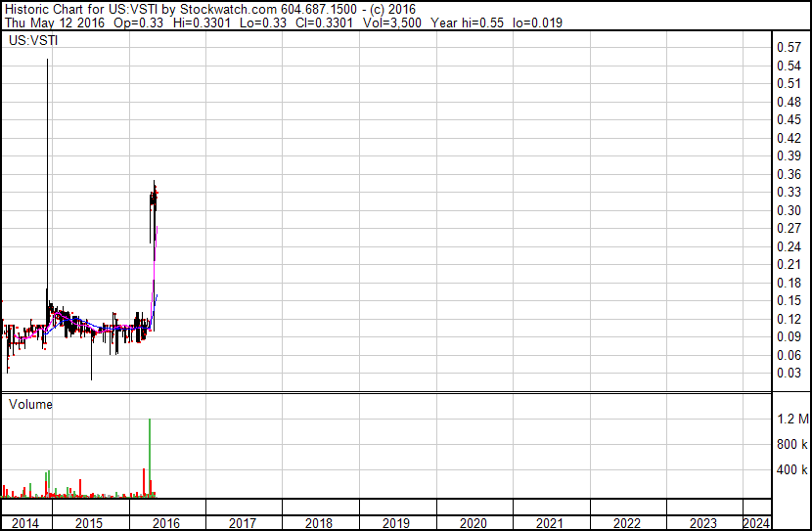Select the 0.03 price axis label

(789, 373)
